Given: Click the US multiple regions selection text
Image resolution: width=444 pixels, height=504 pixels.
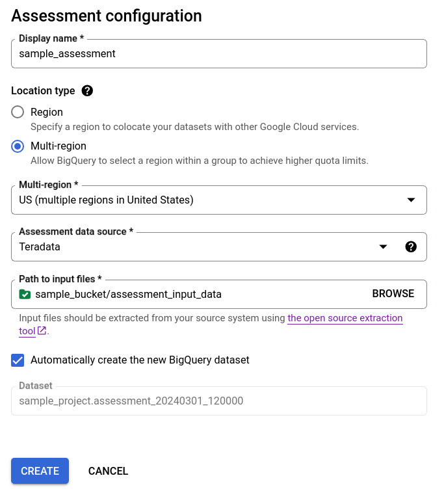Looking at the screenshot, I should (107, 200).
